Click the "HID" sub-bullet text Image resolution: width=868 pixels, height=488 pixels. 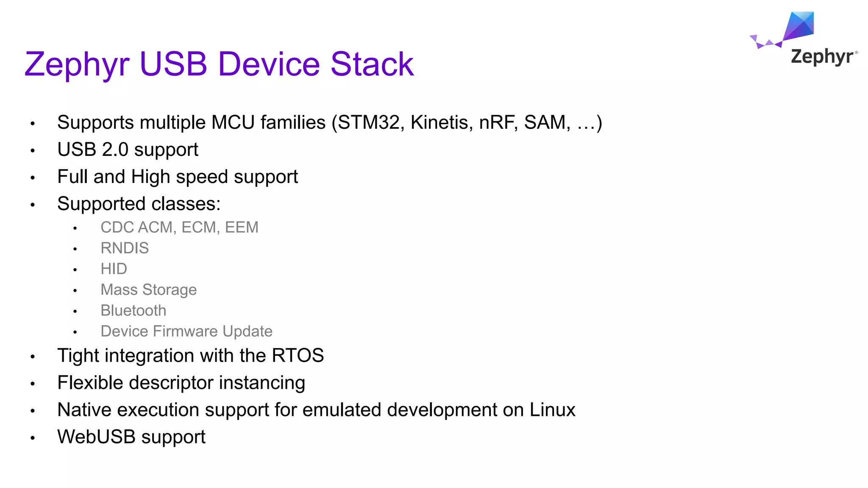[x=114, y=269]
